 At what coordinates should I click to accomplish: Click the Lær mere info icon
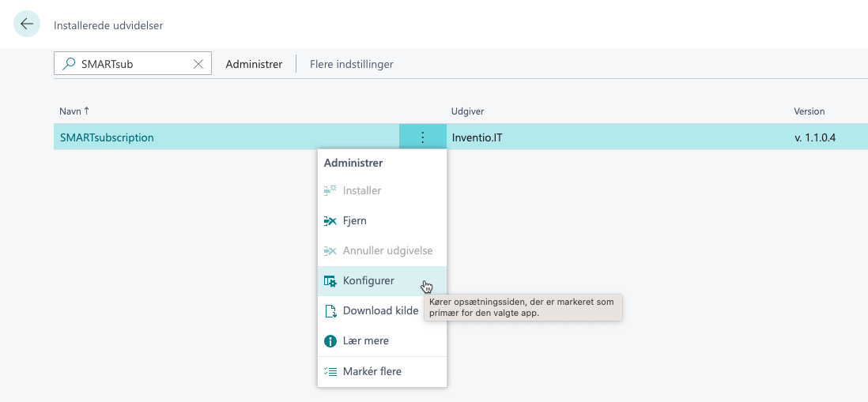click(x=330, y=341)
